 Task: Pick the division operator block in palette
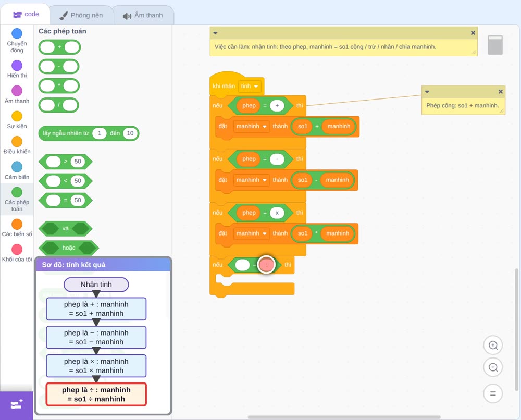pos(59,105)
